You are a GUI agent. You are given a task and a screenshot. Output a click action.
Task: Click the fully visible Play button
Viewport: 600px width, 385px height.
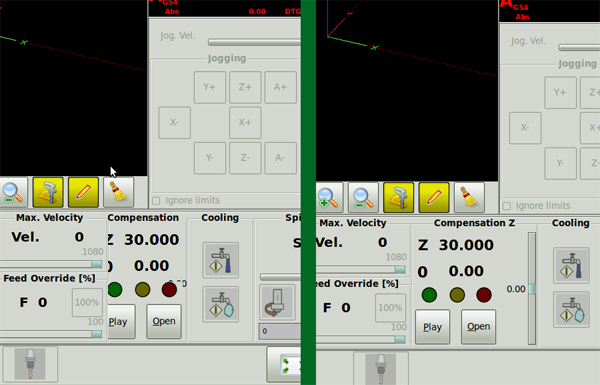pos(432,327)
